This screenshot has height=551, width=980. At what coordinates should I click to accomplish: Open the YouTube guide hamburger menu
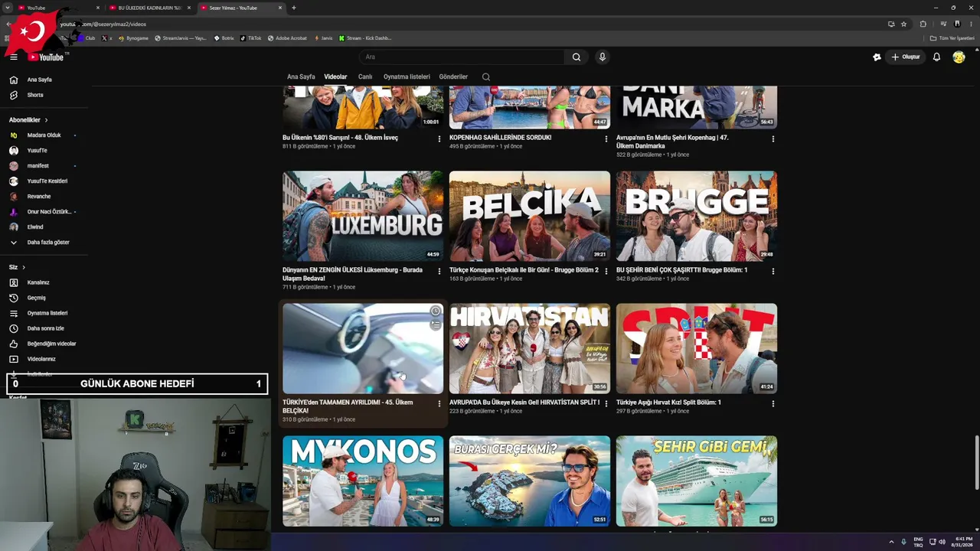pos(13,57)
